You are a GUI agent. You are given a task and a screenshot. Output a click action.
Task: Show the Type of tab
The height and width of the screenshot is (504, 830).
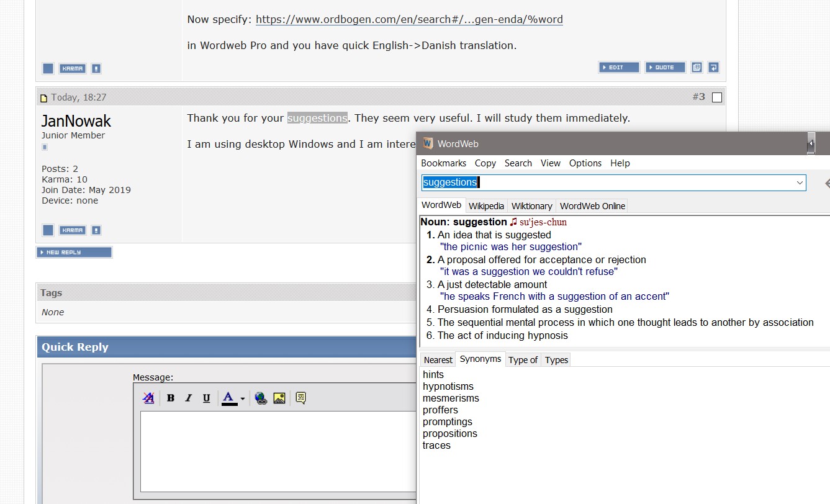(x=523, y=360)
